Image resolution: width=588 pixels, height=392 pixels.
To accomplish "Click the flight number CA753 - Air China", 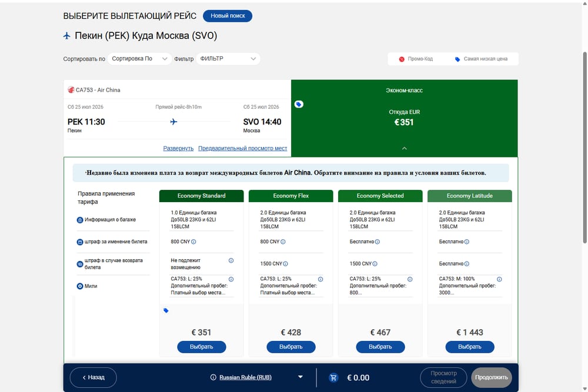I will pos(98,90).
